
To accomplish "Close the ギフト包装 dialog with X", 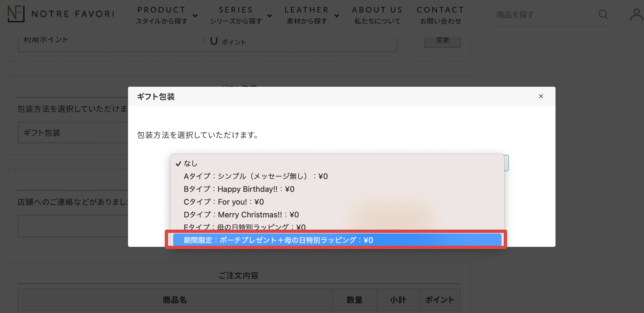I will pos(541,96).
